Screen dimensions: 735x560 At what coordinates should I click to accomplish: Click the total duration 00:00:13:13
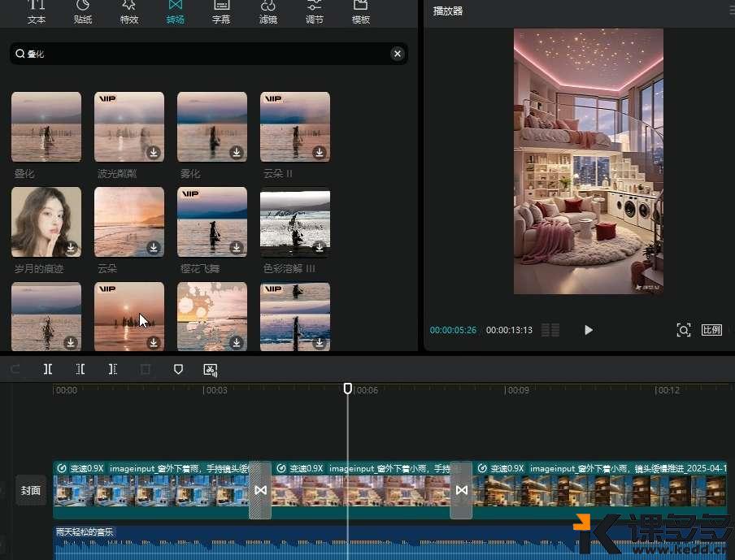click(509, 330)
